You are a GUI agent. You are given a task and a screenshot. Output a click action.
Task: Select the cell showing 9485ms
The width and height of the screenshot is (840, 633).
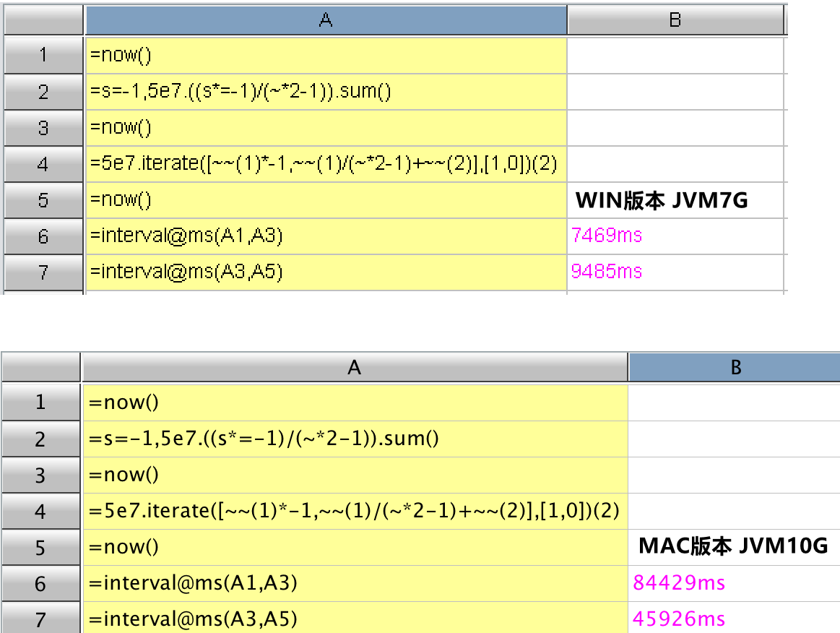pyautogui.click(x=675, y=272)
